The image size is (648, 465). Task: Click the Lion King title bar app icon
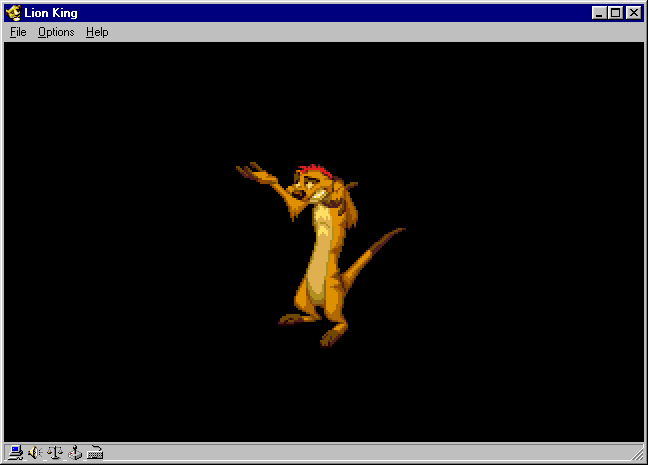pyautogui.click(x=13, y=13)
